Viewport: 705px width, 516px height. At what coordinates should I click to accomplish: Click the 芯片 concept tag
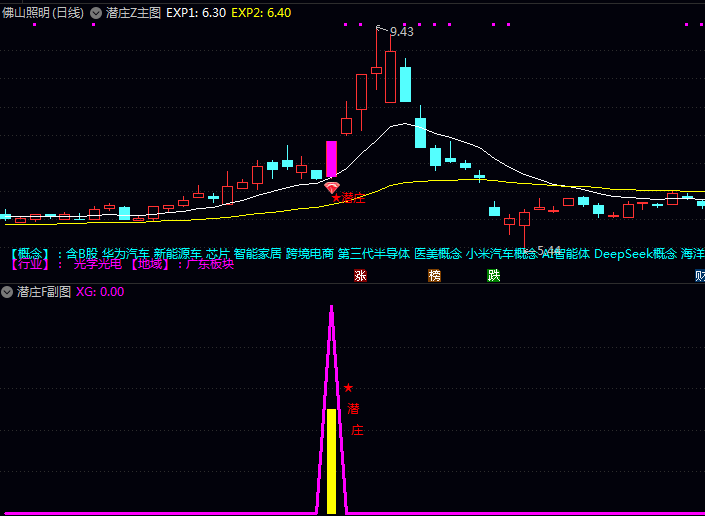pyautogui.click(x=218, y=254)
